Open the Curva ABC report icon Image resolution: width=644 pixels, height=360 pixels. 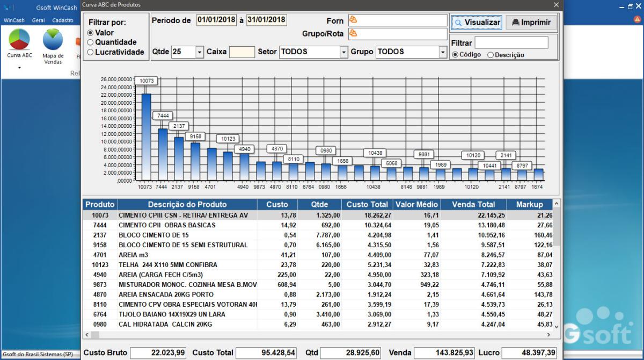[19, 40]
